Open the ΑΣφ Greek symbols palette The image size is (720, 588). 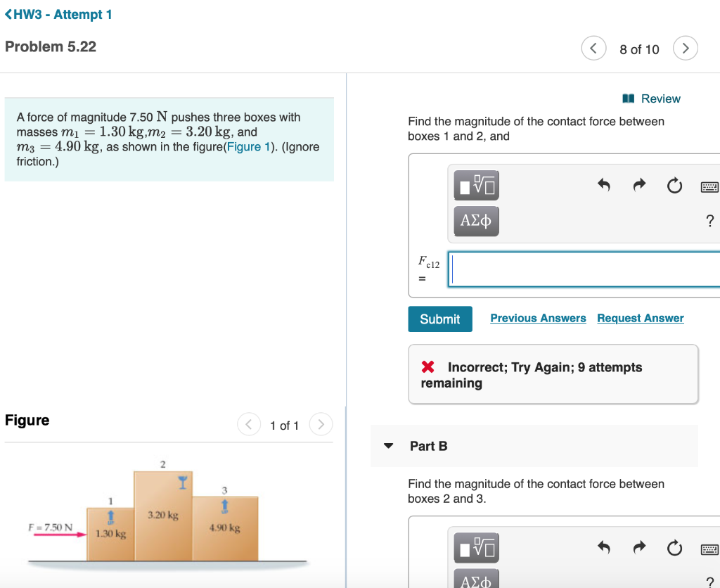(x=475, y=221)
